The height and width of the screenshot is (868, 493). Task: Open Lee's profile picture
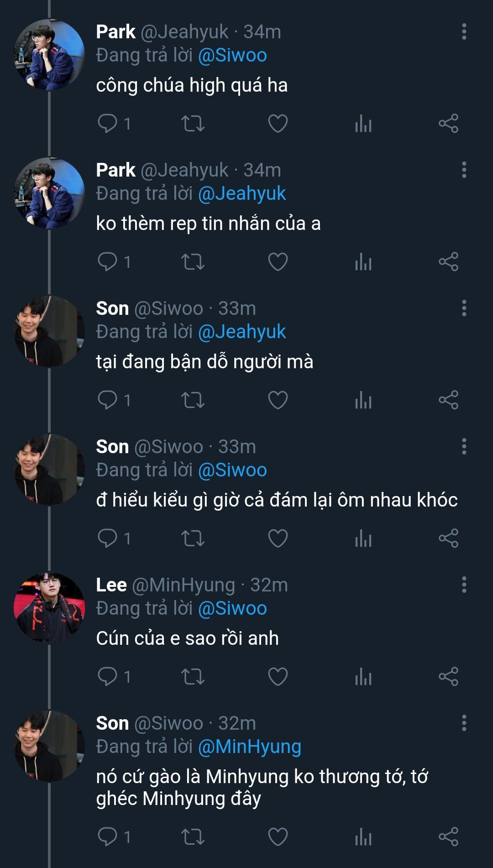coord(49,607)
